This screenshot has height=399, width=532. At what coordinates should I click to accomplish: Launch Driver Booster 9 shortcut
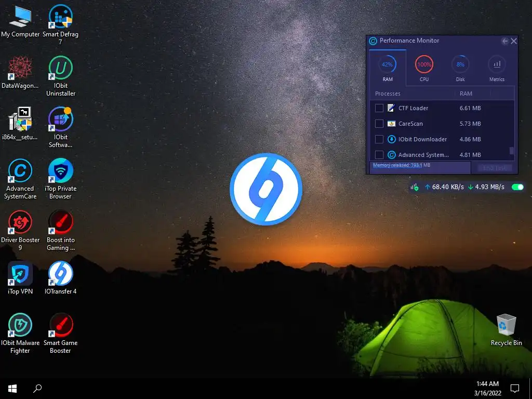[20, 230]
